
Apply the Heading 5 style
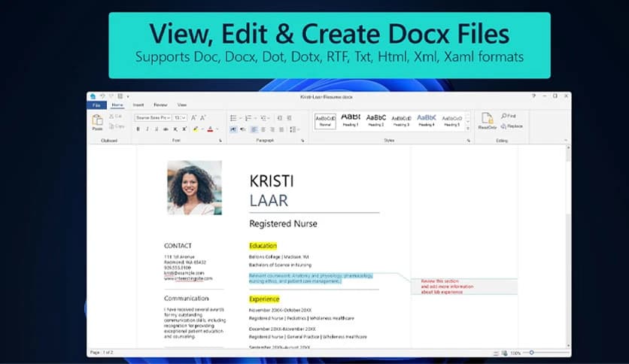pos(451,120)
